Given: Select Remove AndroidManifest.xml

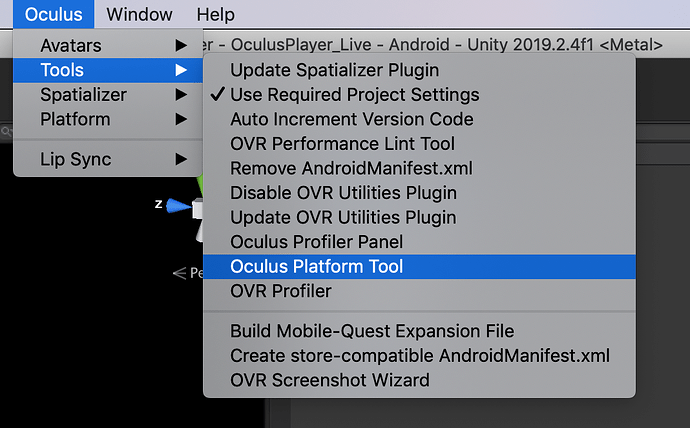Looking at the screenshot, I should click(351, 168).
